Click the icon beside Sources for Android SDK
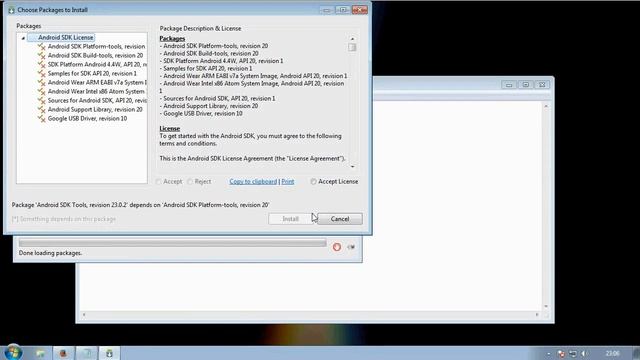 [41, 100]
